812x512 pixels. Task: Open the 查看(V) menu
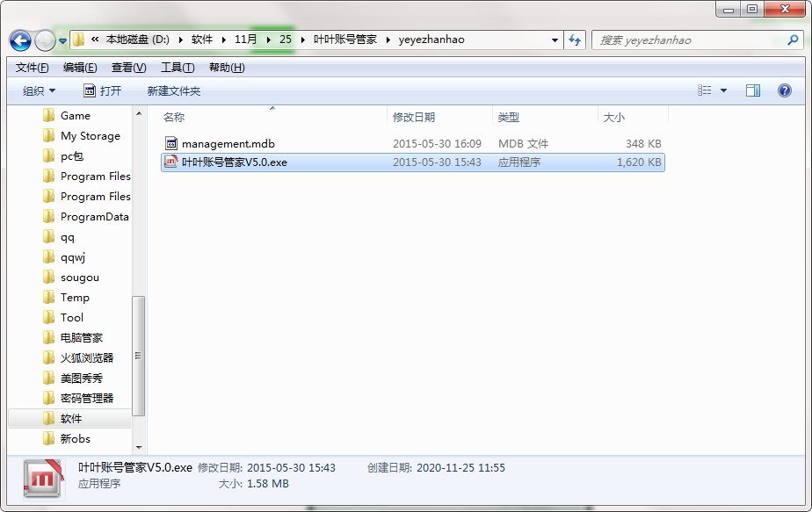128,68
